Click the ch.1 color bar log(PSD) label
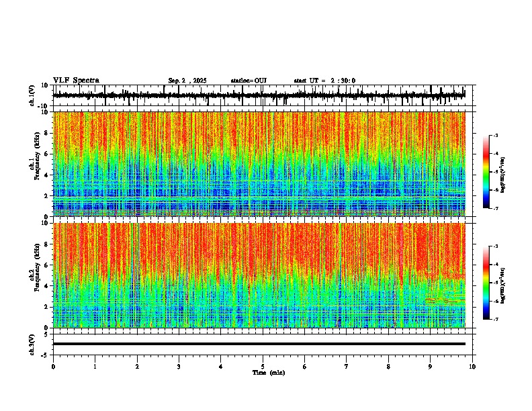This screenshot has height=411, width=532. [503, 175]
